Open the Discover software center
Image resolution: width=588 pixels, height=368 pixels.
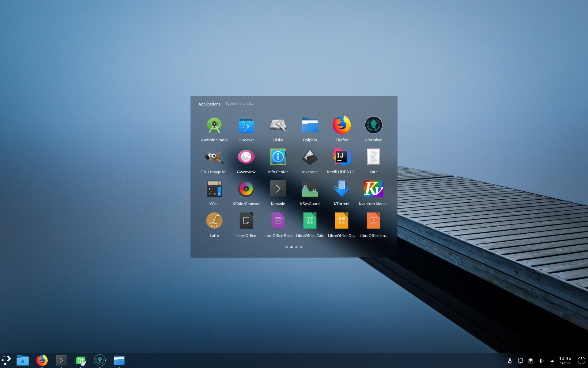(246, 129)
